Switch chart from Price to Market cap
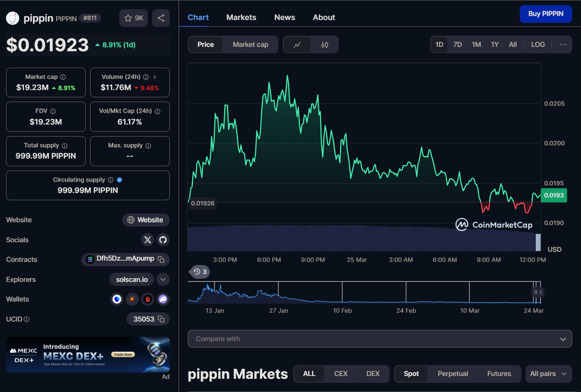 [x=250, y=44]
